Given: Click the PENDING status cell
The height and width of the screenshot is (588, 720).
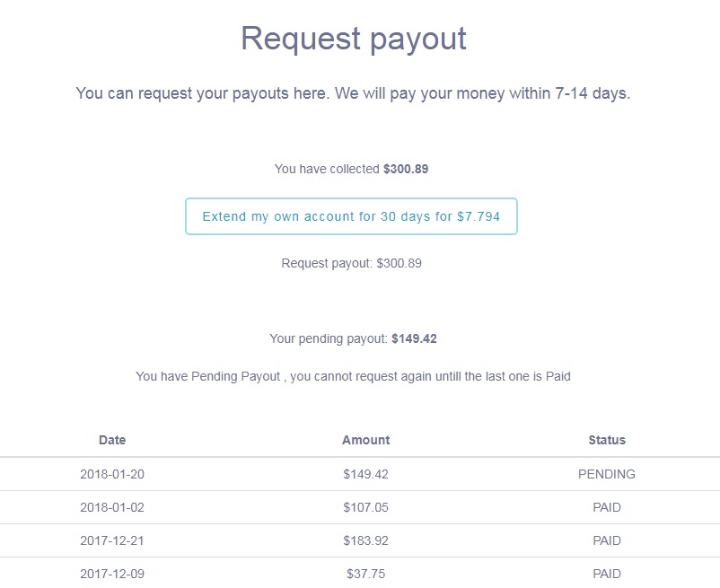Looking at the screenshot, I should tap(607, 474).
